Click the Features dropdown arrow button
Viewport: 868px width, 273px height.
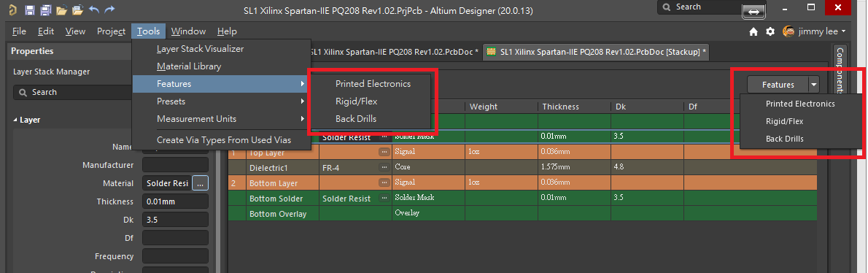coord(813,85)
